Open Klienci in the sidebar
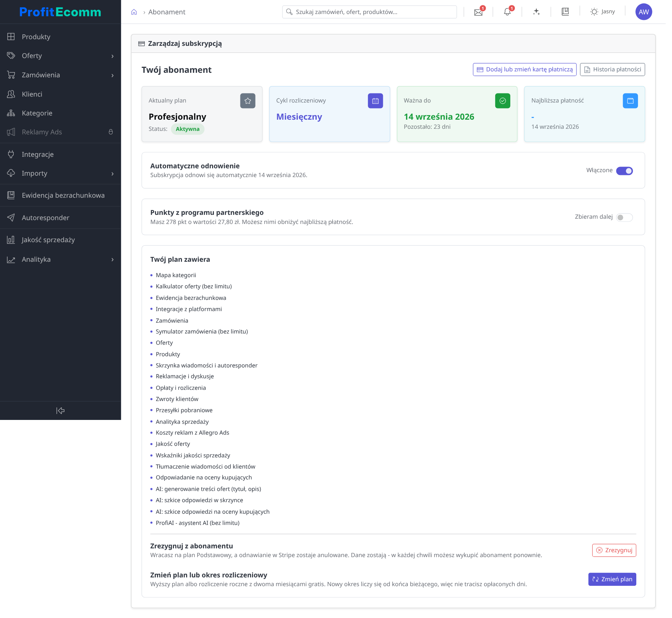The image size is (672, 618). click(61, 94)
